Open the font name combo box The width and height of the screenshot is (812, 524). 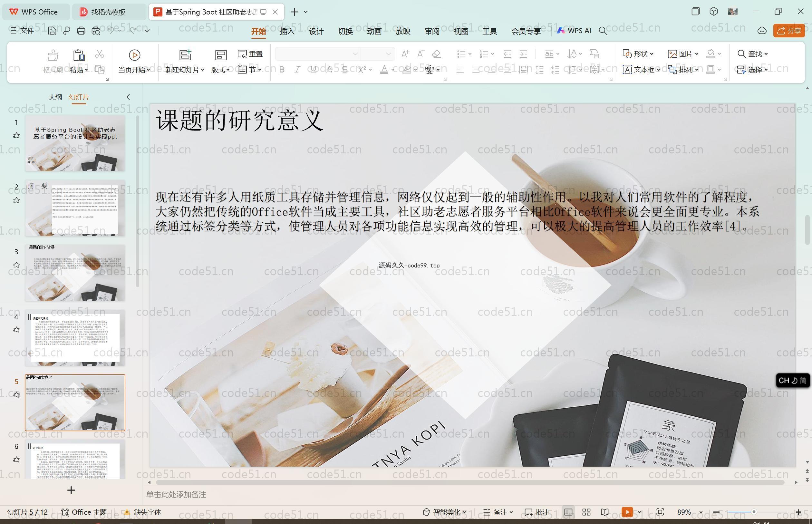317,54
